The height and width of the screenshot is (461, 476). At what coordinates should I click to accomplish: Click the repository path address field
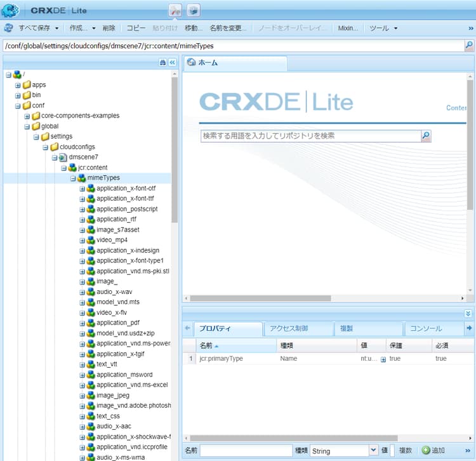[234, 46]
